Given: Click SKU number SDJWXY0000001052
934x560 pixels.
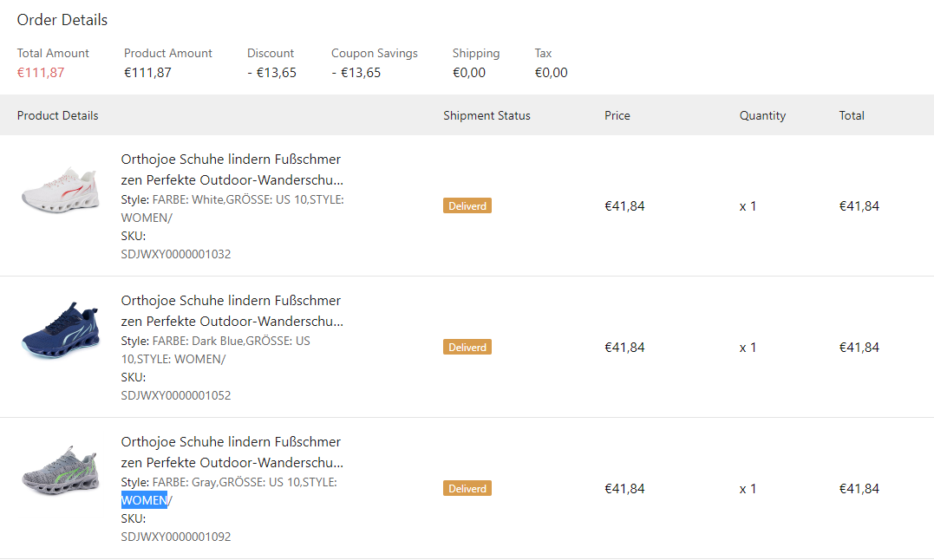Looking at the screenshot, I should point(176,396).
